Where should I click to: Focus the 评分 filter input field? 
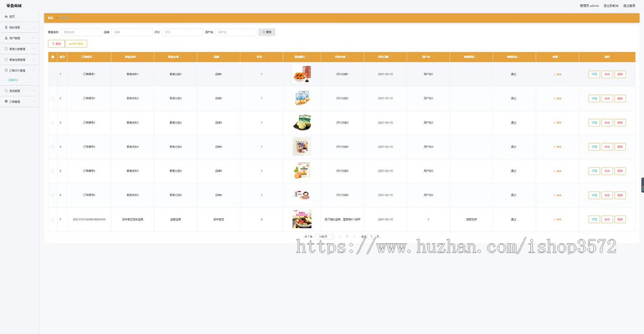pos(182,32)
